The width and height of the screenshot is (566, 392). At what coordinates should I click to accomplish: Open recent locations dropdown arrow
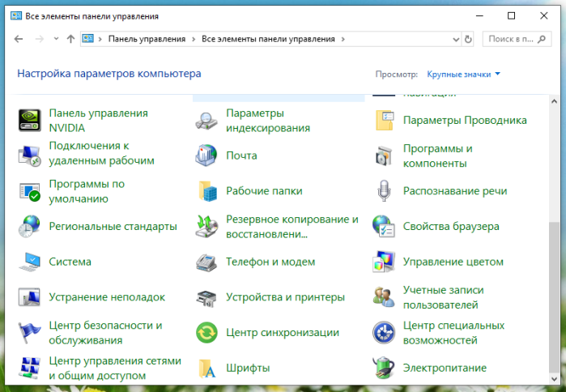pyautogui.click(x=56, y=38)
